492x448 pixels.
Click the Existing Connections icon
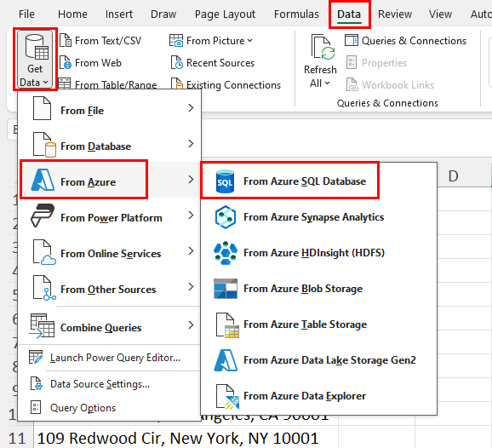177,83
